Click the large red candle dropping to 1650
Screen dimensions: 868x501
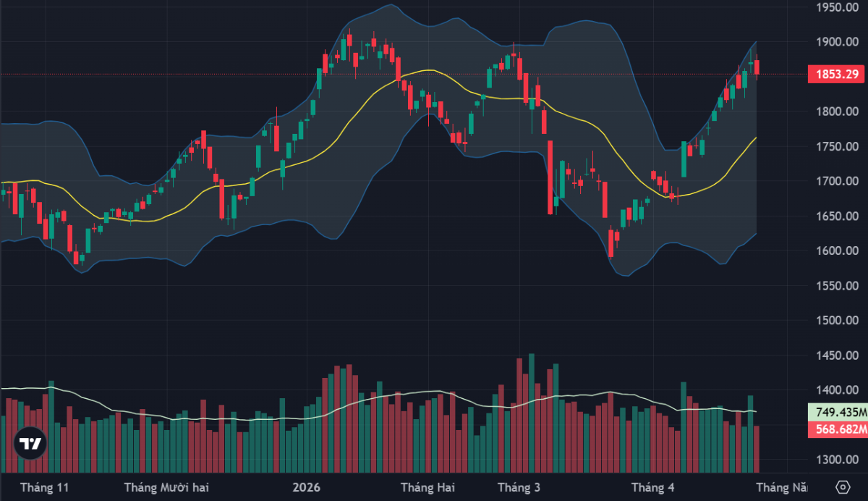[x=550, y=177]
